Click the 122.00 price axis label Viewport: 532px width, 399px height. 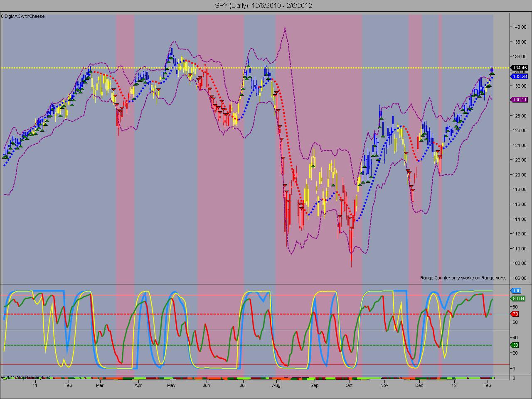coord(520,160)
